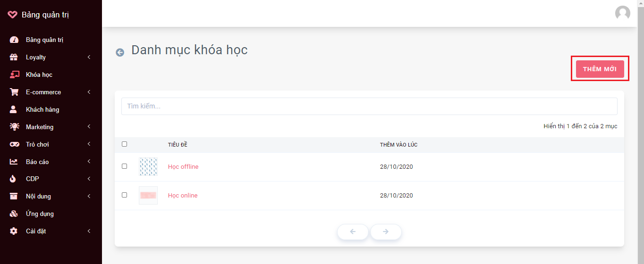Open the Học online category link
Screen dimensions: 644x264
click(183, 195)
